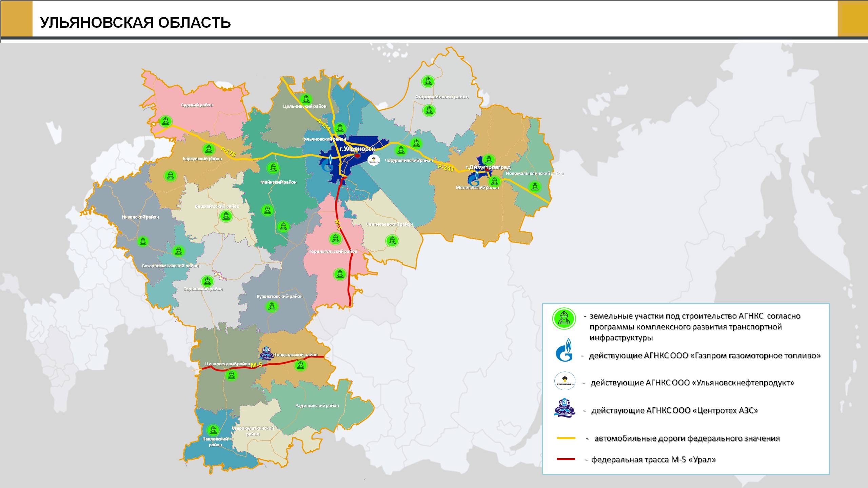Click green icon above г.Димитровград label
This screenshot has height=488, width=868.
[x=489, y=159]
